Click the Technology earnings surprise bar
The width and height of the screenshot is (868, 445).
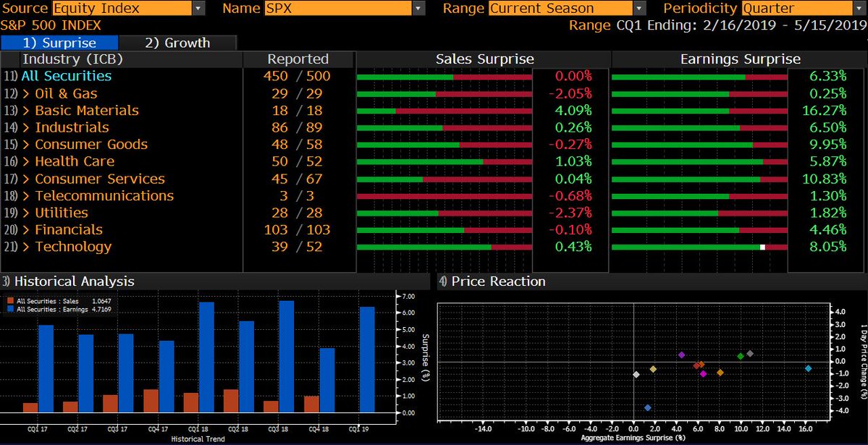coord(699,247)
